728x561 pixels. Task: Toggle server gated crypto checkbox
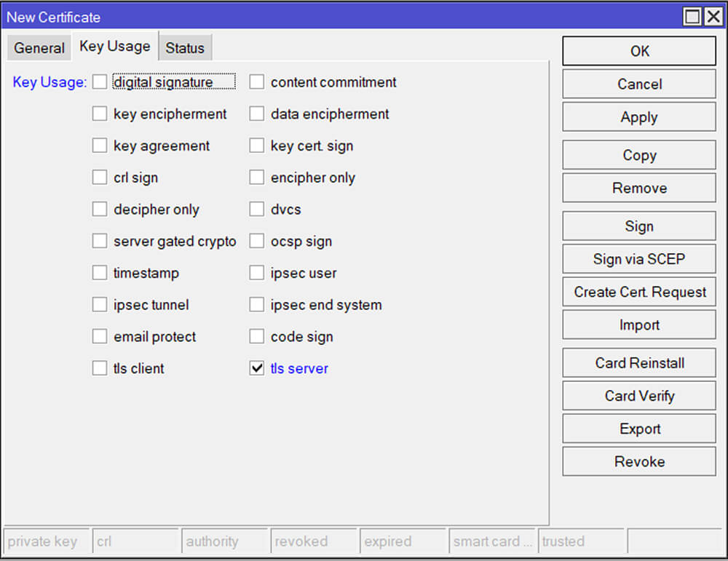[99, 242]
